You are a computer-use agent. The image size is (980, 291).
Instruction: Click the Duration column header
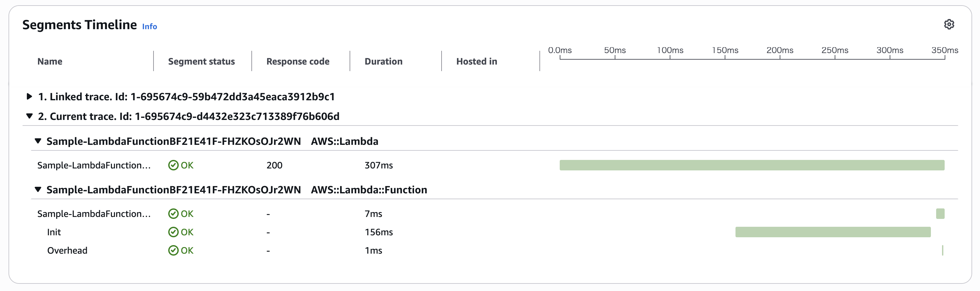pos(383,61)
